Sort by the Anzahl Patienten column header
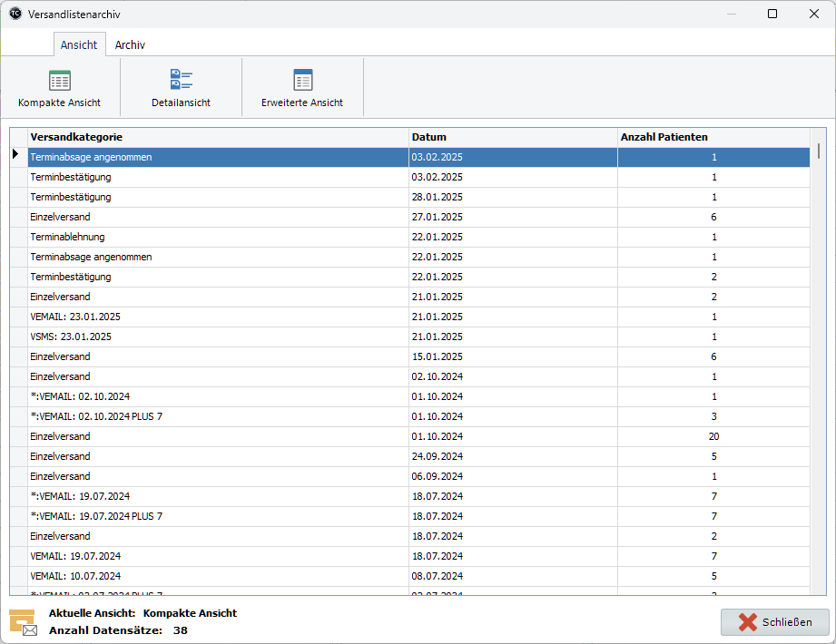Image resolution: width=836 pixels, height=644 pixels. pyautogui.click(x=662, y=137)
